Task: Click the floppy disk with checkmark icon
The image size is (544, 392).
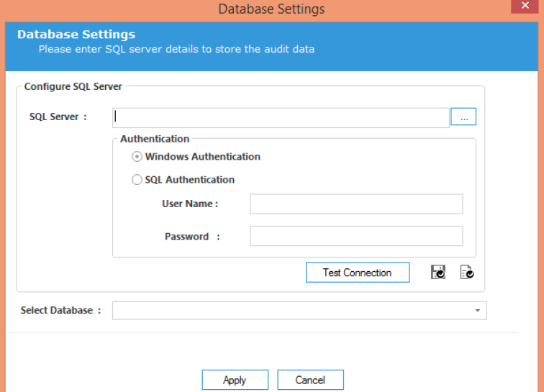Action: click(x=438, y=272)
